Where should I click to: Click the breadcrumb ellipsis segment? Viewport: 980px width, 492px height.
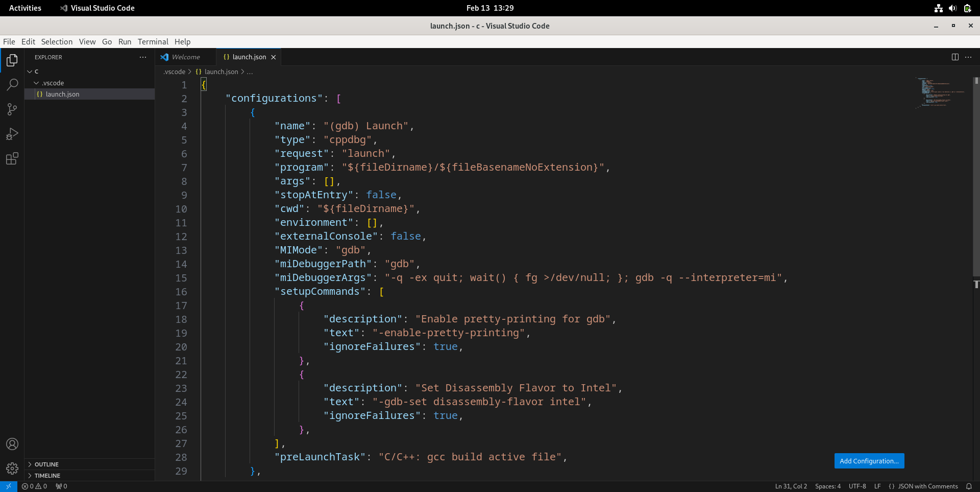(x=250, y=72)
